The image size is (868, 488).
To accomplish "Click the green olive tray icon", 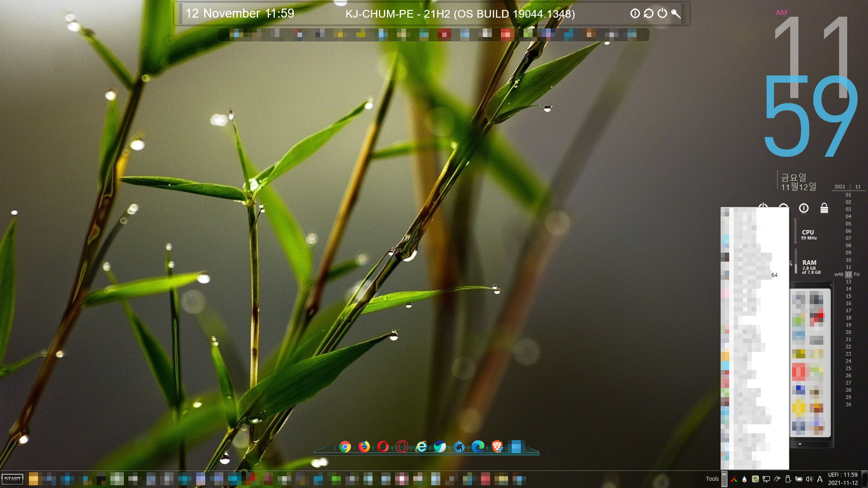I will [755, 479].
